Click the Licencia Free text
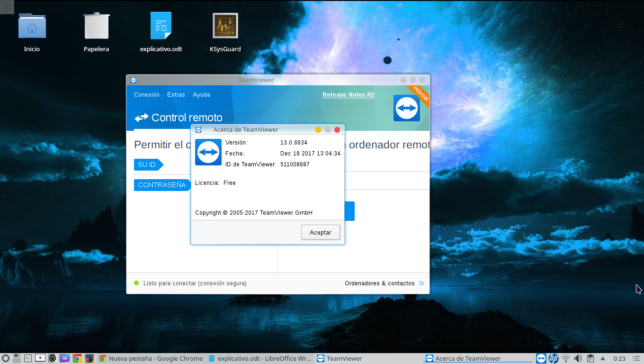The image size is (644, 364). pyautogui.click(x=215, y=183)
